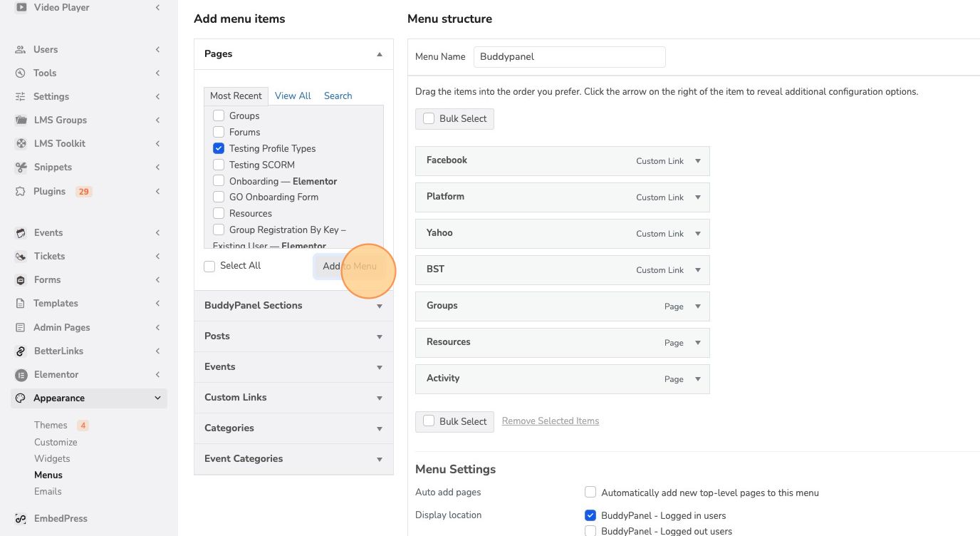Click the Admin Pages icon

[21, 328]
